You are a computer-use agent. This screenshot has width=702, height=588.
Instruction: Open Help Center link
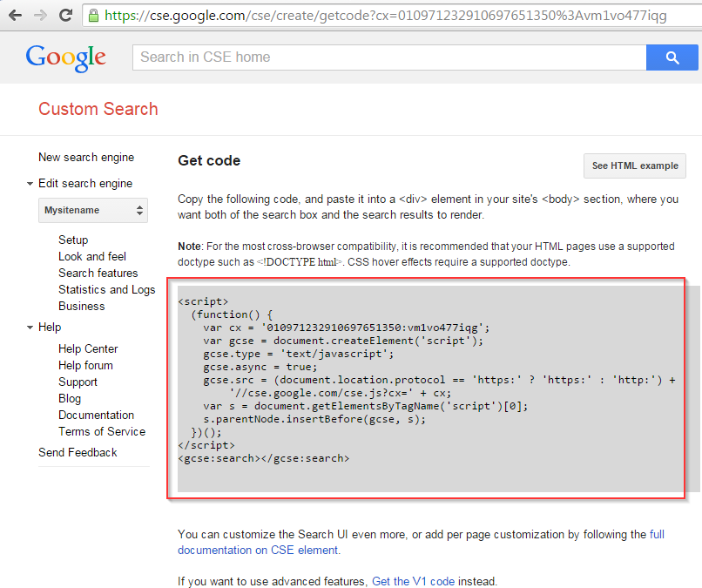[88, 348]
